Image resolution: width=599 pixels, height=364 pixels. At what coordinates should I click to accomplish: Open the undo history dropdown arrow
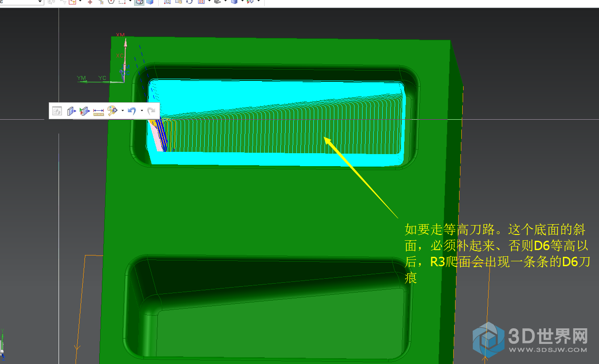click(142, 111)
